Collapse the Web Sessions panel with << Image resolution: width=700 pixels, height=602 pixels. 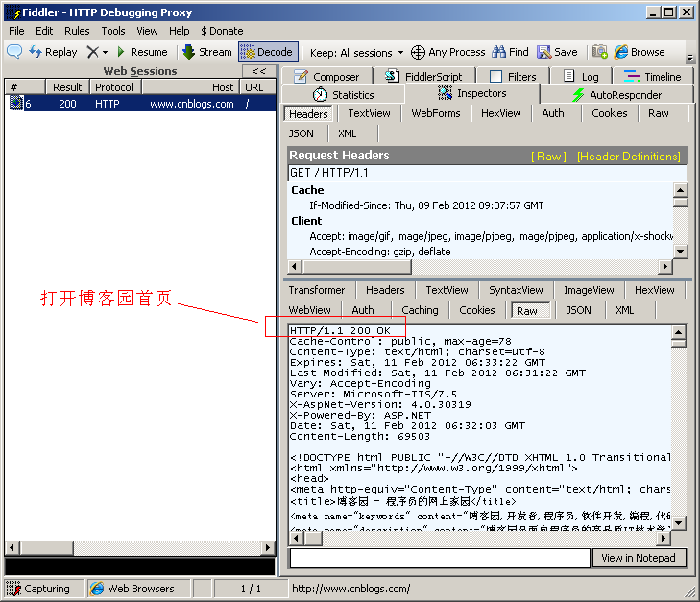(x=258, y=71)
